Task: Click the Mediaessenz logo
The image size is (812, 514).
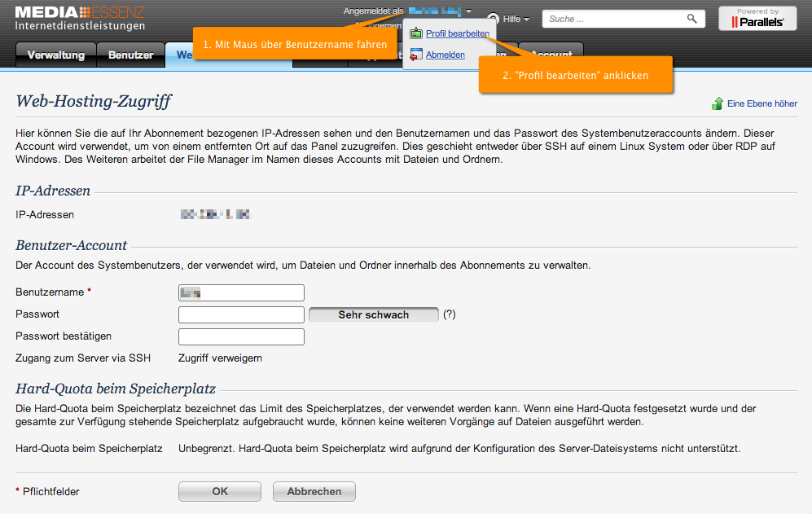Action: 80,18
